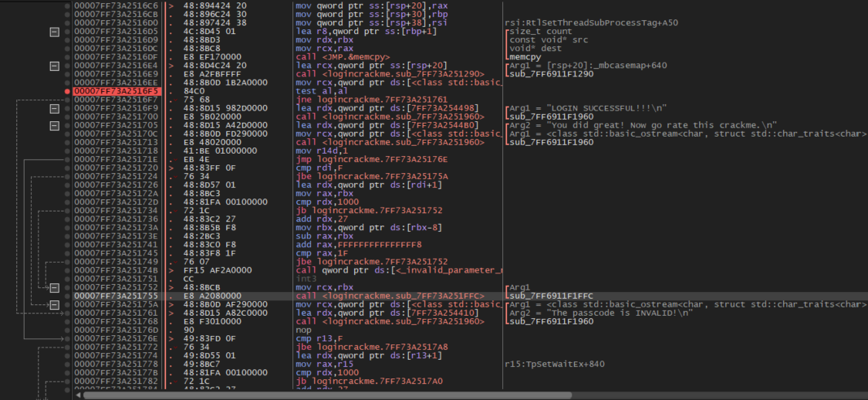Image resolution: width=868 pixels, height=400 pixels.
Task: Select the 'cmp rdi,F' instruction
Action: click(x=319, y=168)
